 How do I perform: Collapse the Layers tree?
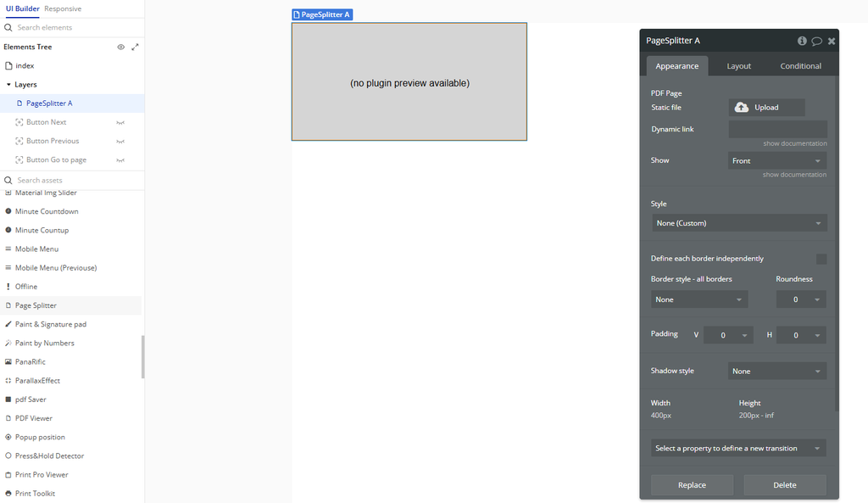click(x=8, y=84)
